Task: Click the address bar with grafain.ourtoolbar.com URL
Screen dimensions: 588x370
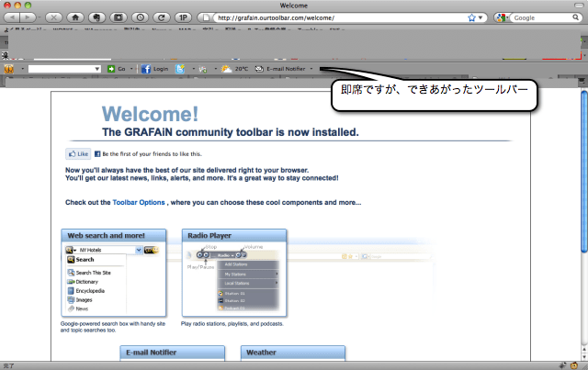Action: pos(341,17)
